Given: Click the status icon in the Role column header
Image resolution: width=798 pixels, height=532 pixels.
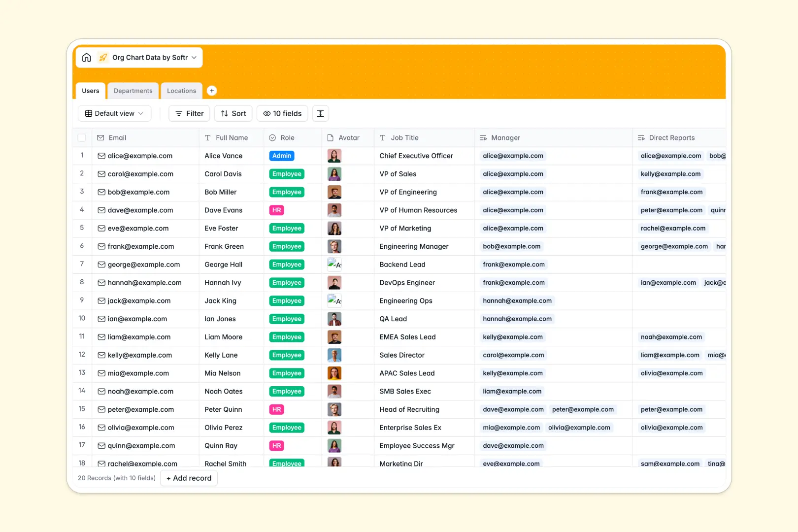Looking at the screenshot, I should (x=272, y=137).
